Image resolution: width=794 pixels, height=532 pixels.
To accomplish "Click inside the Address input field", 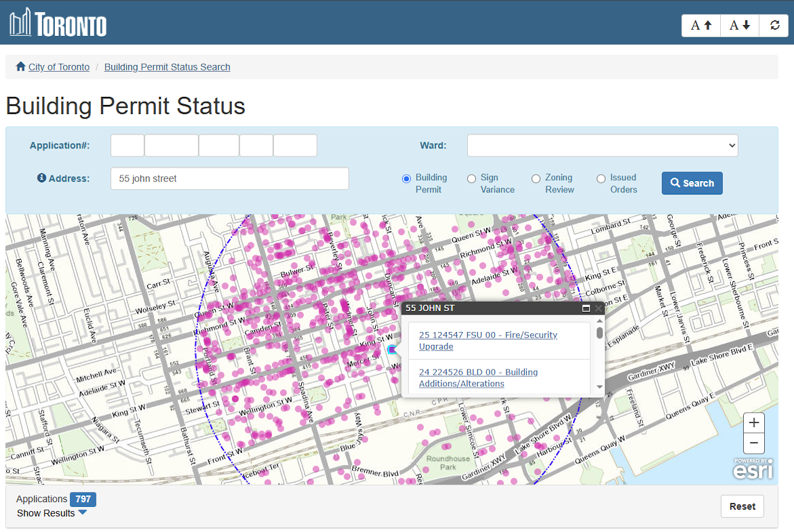I will coord(229,178).
